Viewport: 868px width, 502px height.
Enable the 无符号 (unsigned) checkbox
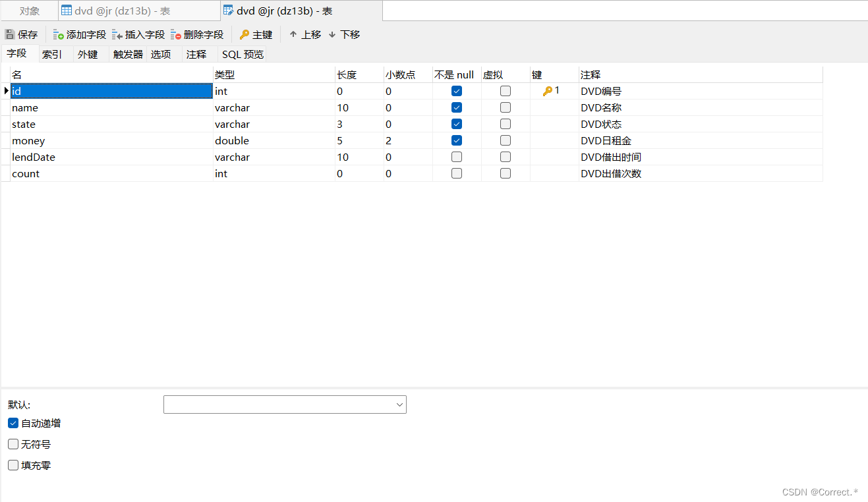13,444
